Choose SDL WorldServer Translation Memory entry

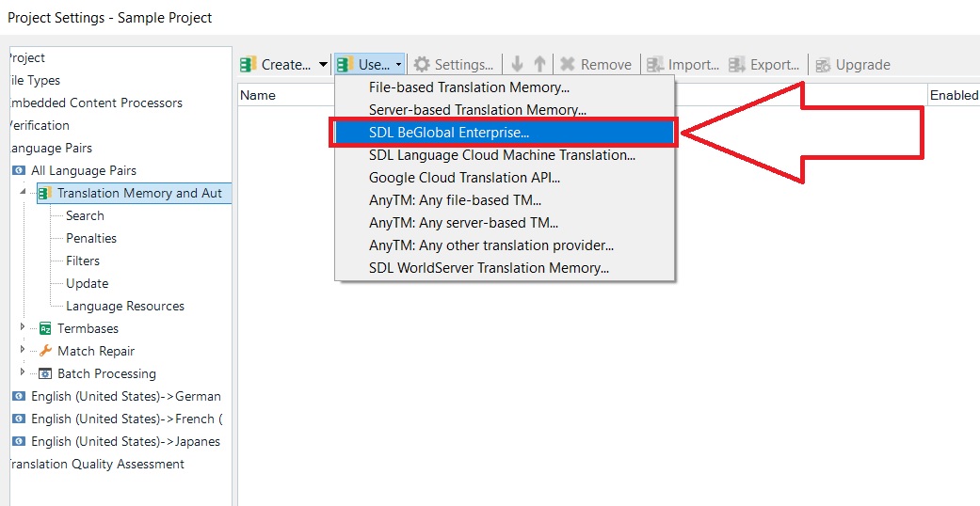click(x=489, y=268)
